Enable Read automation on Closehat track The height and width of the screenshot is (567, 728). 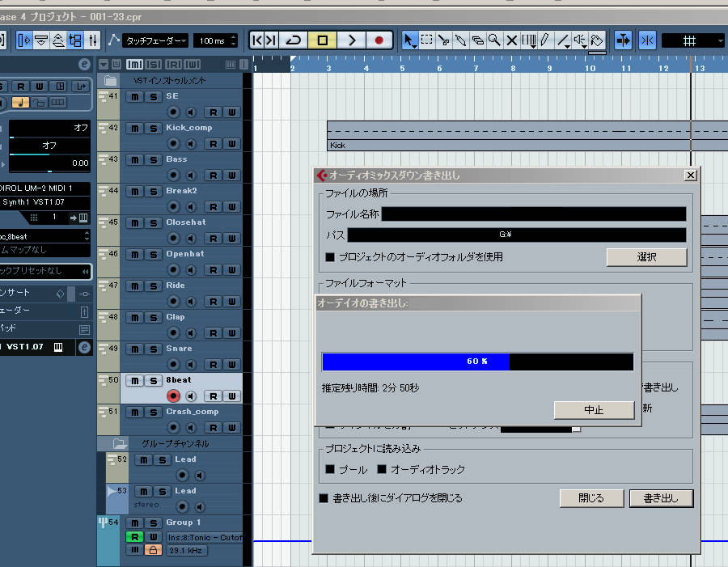213,239
